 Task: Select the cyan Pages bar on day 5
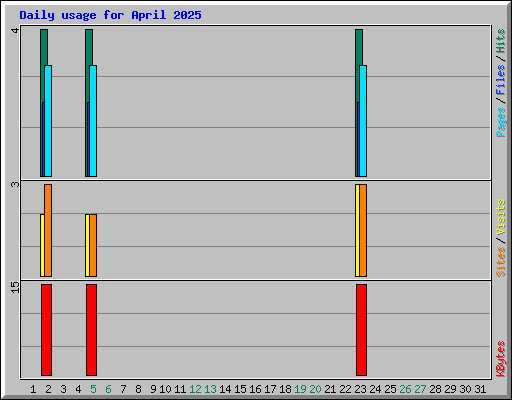point(93,121)
